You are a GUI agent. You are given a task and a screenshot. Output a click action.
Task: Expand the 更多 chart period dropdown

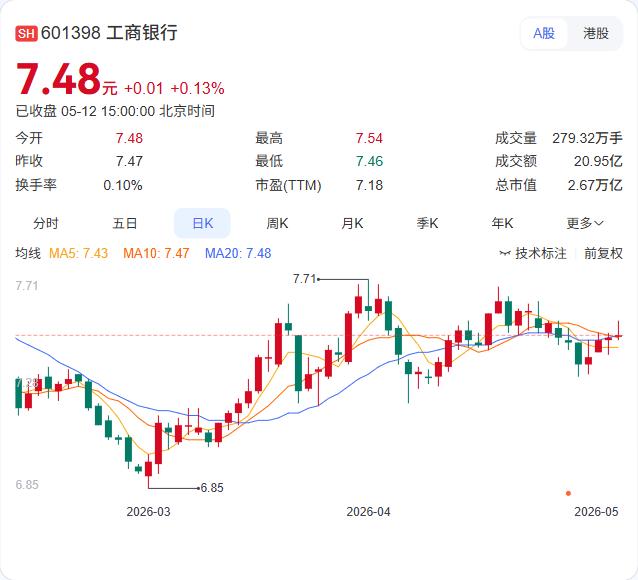click(585, 223)
